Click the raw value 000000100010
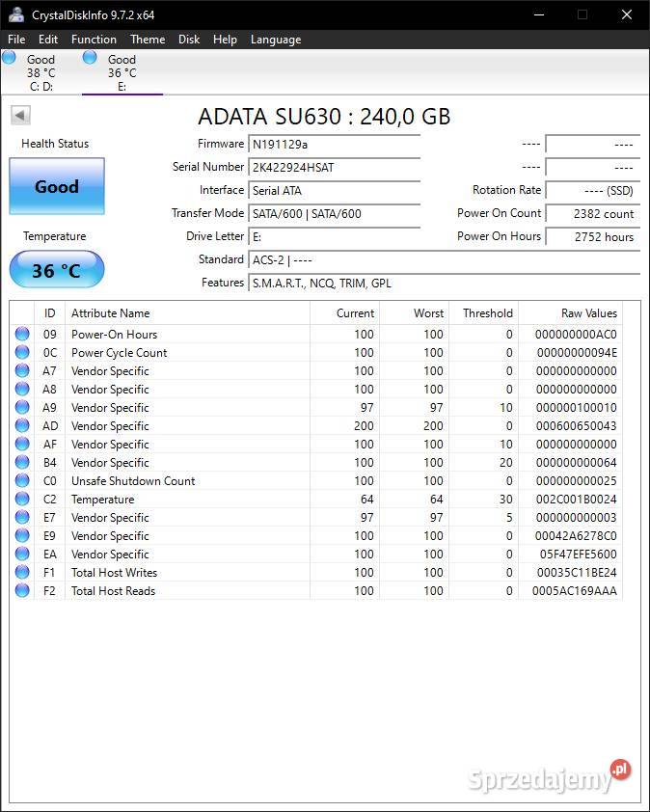Screen dimensions: 650x812 pos(576,408)
